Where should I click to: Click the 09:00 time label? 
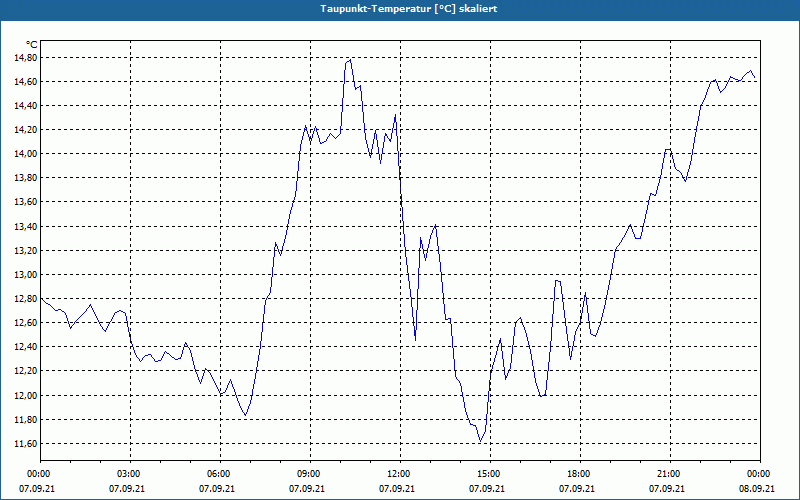click(310, 474)
